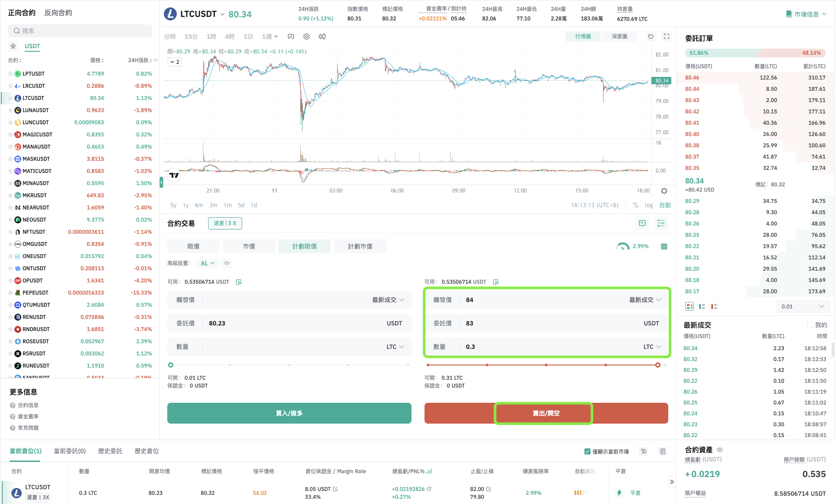This screenshot has height=504, width=836.
Task: Favorite MKRUSDT with its star
Action: point(10,196)
